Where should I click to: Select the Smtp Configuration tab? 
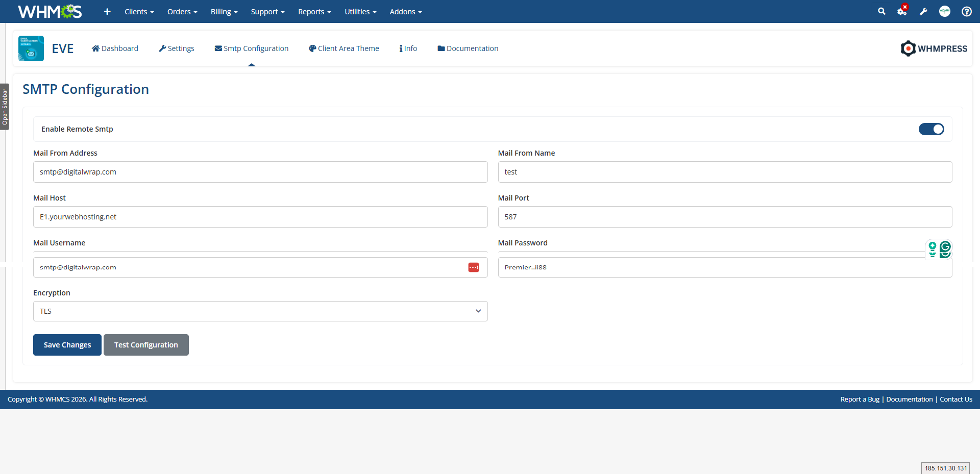tap(252, 48)
